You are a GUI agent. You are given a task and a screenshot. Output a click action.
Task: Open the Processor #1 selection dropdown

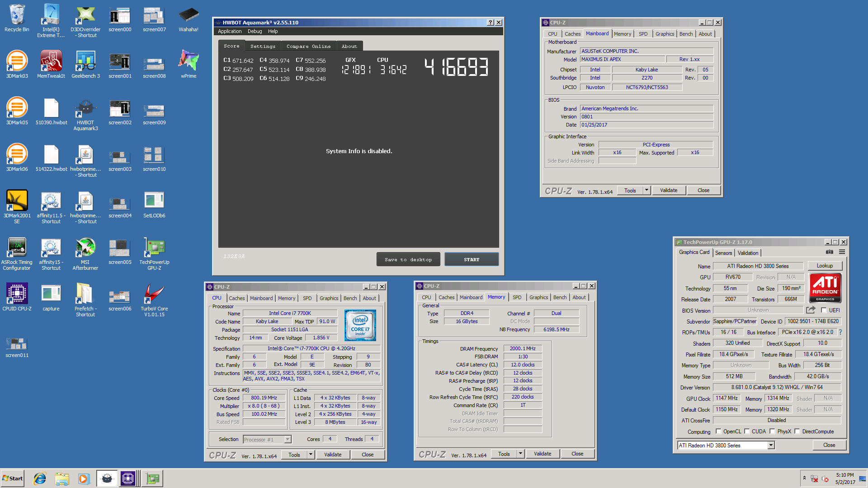288,439
